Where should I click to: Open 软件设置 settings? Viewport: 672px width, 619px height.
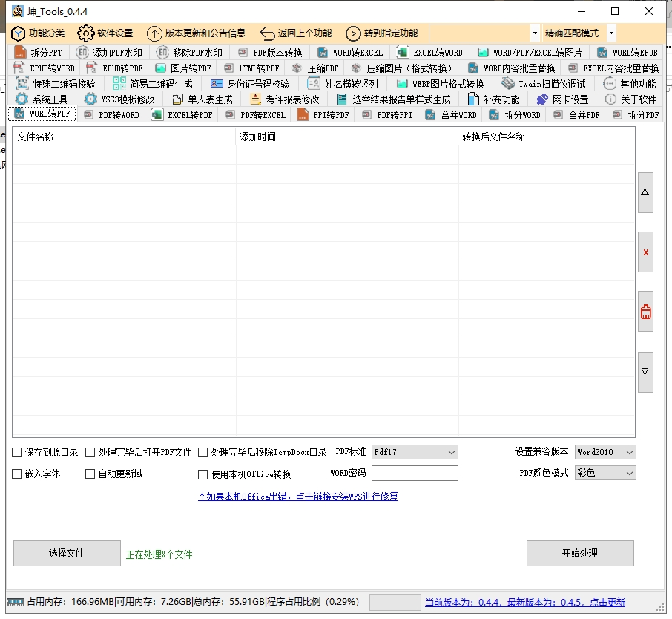[105, 33]
